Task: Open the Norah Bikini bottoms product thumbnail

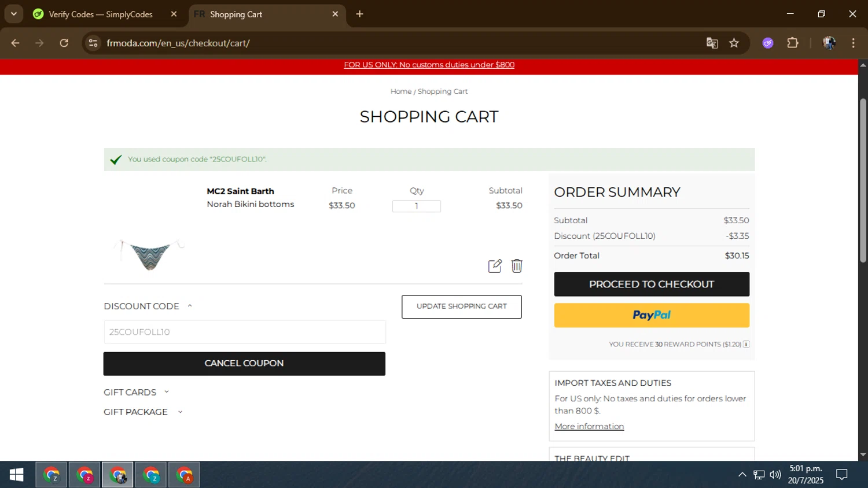Action: coord(150,255)
